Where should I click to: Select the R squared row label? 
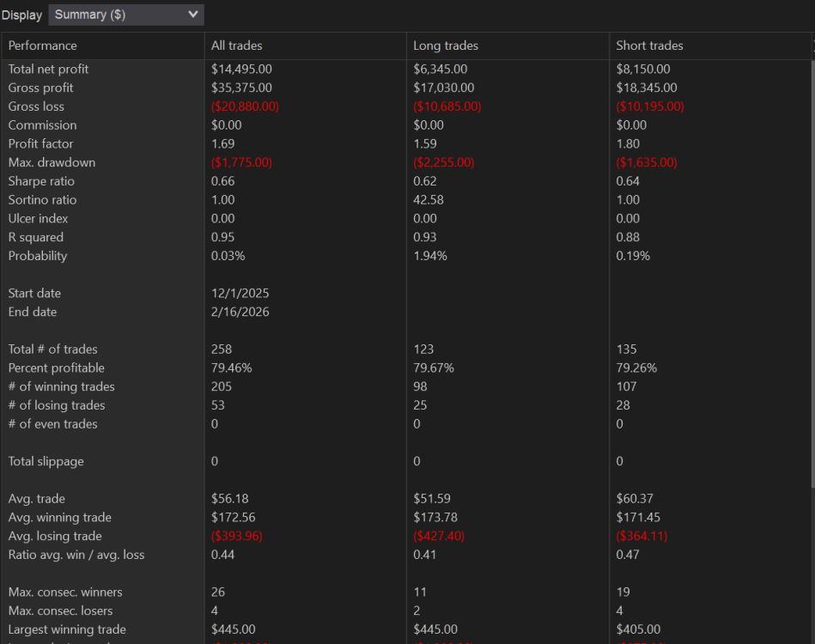(x=35, y=237)
